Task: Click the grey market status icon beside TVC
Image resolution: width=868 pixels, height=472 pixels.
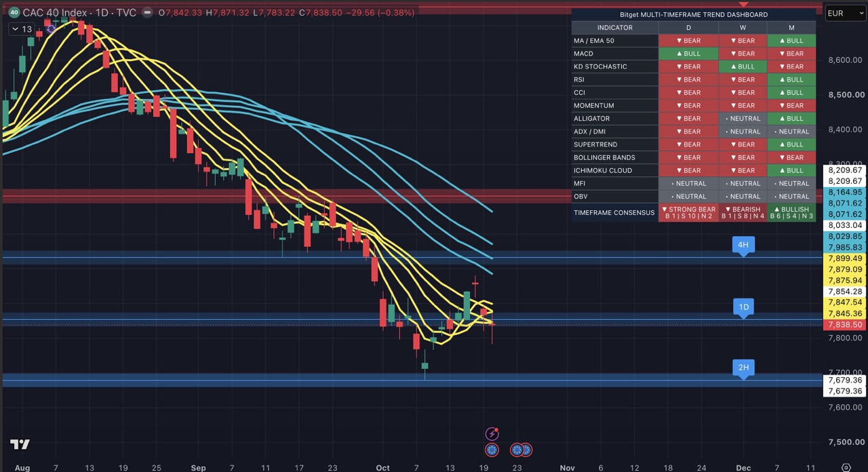Action: [x=146, y=12]
